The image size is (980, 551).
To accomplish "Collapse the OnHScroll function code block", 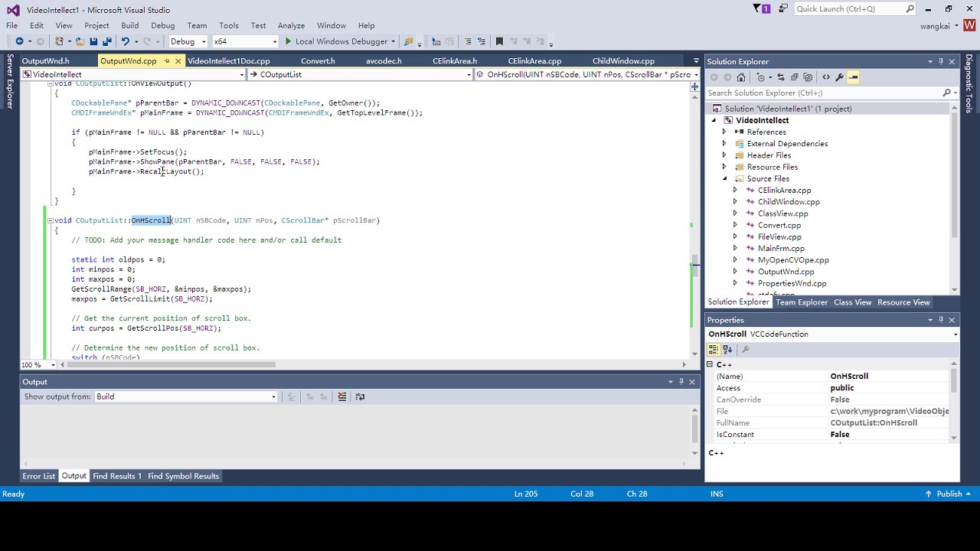I will click(x=50, y=220).
